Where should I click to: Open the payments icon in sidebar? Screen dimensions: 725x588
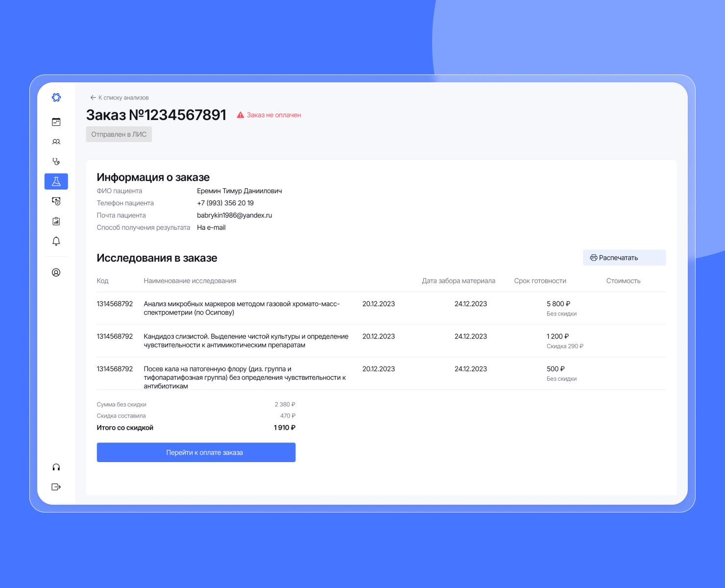(x=56, y=201)
